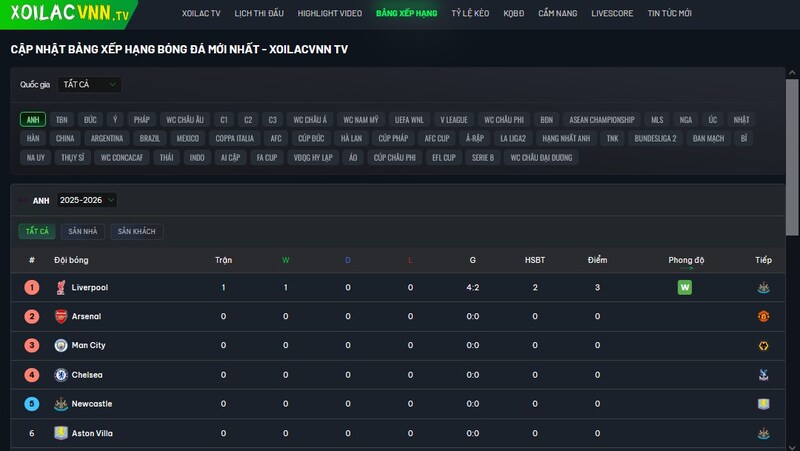
Task: Choose the COPPA ITALIA chip
Action: point(235,138)
